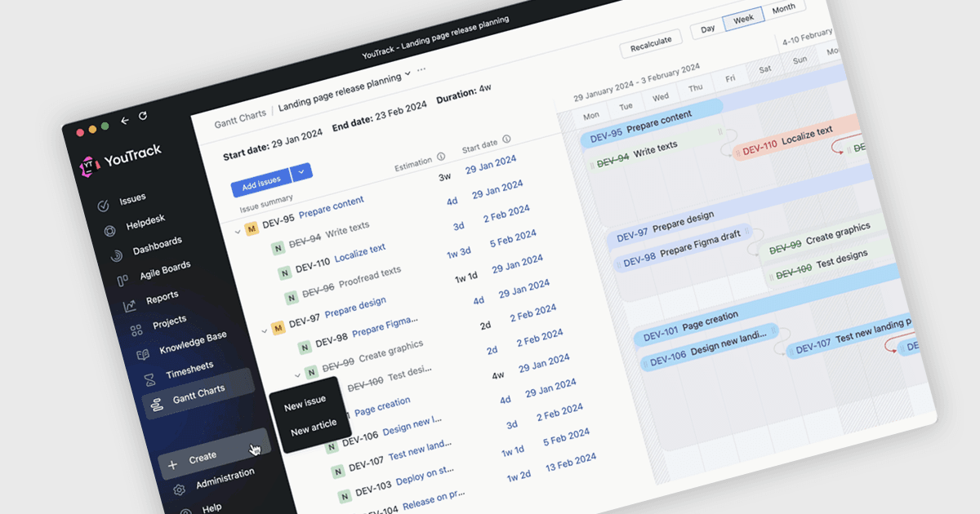Select the DEV-99 Create graphics bar
The height and width of the screenshot is (514, 980).
coord(823,237)
